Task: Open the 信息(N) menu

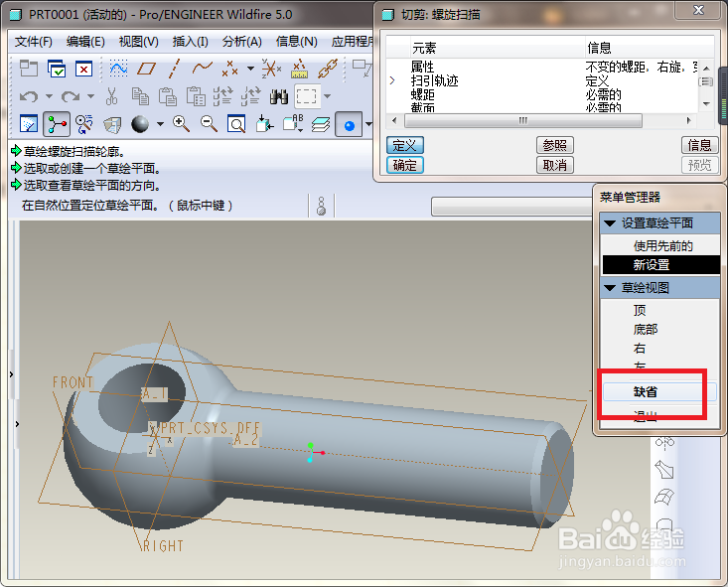Action: [x=297, y=42]
